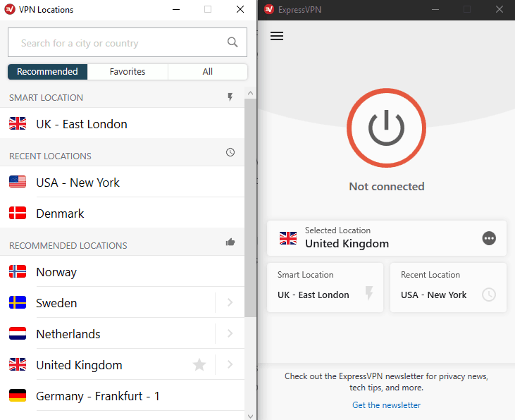This screenshot has height=420, width=515.
Task: Click the Recent Locations clock icon
Action: point(230,152)
